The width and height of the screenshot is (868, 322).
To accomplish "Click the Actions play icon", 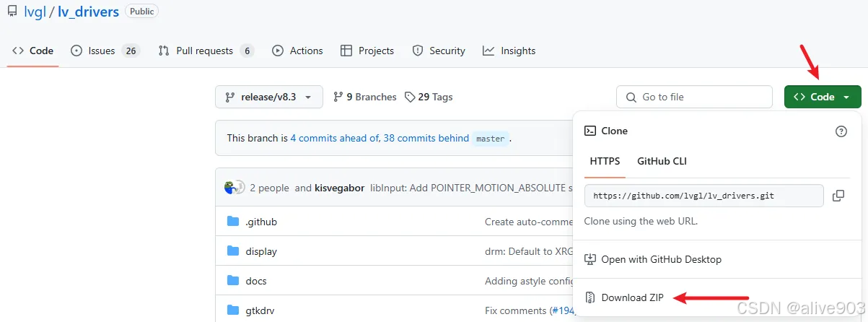I will [278, 51].
